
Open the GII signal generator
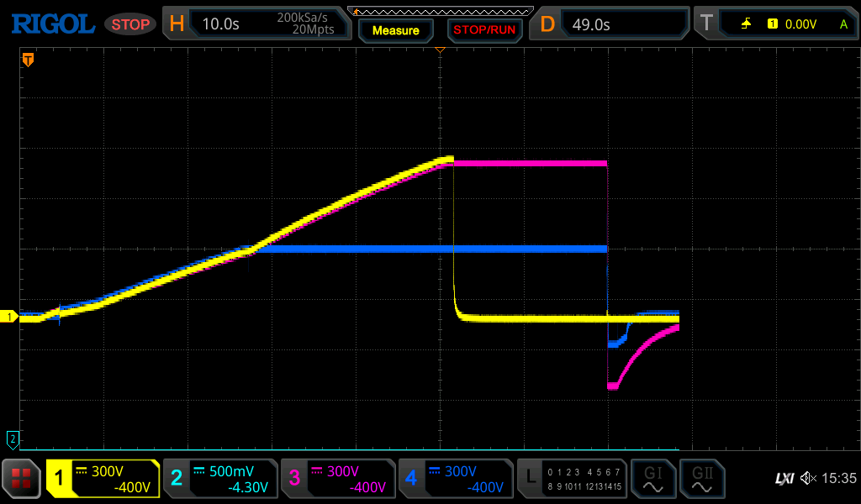pos(701,479)
